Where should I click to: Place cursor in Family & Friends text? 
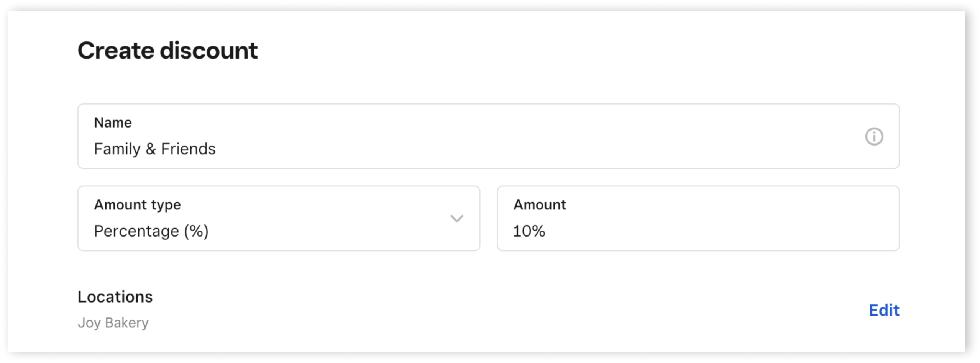click(x=155, y=149)
